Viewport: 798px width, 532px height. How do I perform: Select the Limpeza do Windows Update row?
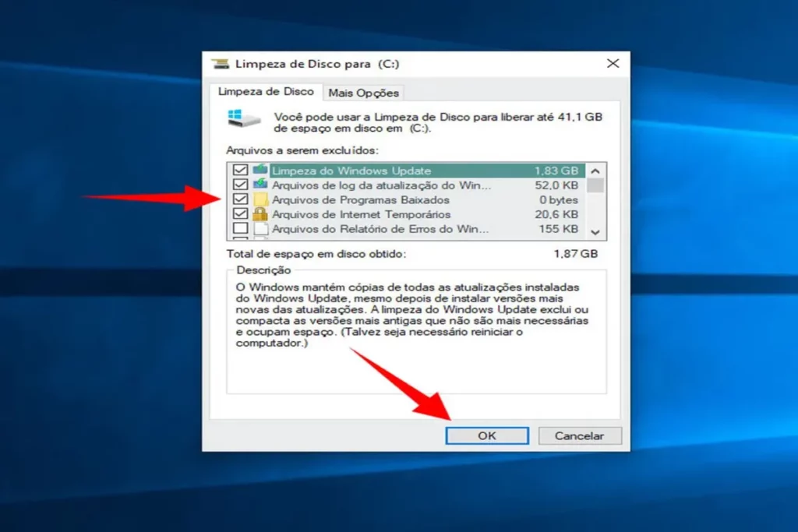coord(406,171)
